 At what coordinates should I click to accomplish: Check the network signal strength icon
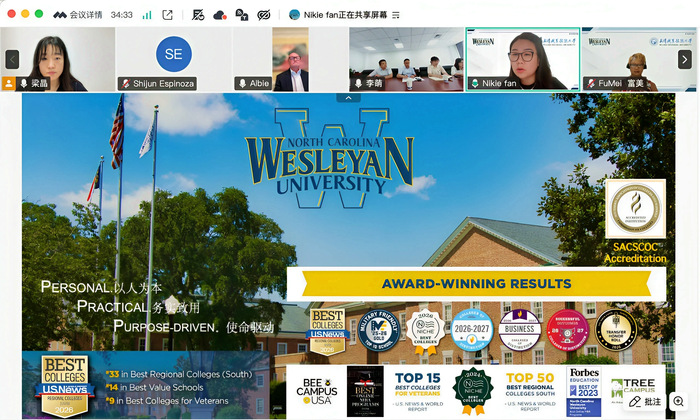click(x=147, y=15)
